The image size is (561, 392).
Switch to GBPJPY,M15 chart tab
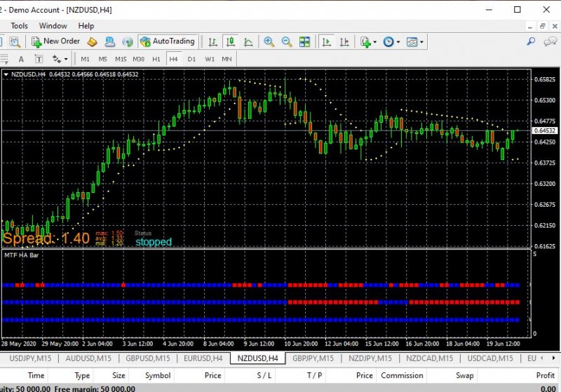[x=313, y=358]
